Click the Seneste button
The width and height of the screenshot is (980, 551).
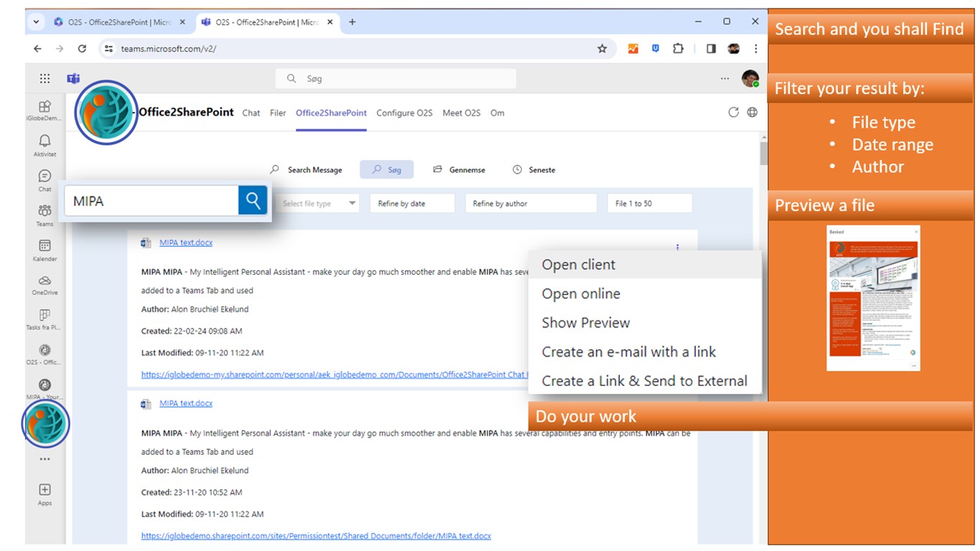click(x=534, y=170)
